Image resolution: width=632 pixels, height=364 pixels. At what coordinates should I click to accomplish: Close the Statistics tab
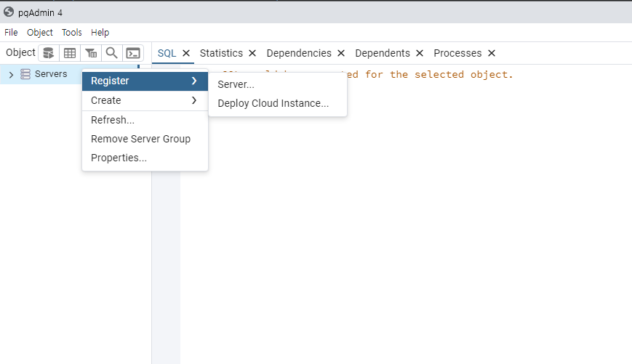tap(252, 53)
